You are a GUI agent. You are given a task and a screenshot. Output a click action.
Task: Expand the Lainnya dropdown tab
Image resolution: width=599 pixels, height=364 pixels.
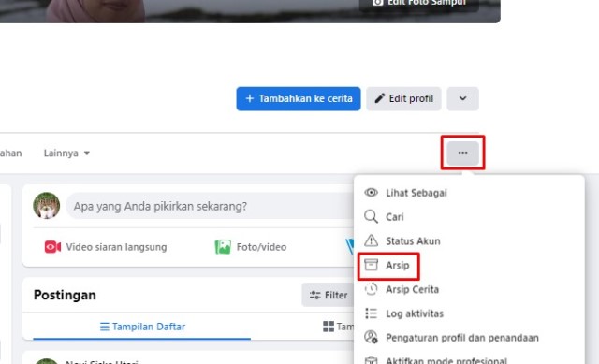click(x=66, y=153)
